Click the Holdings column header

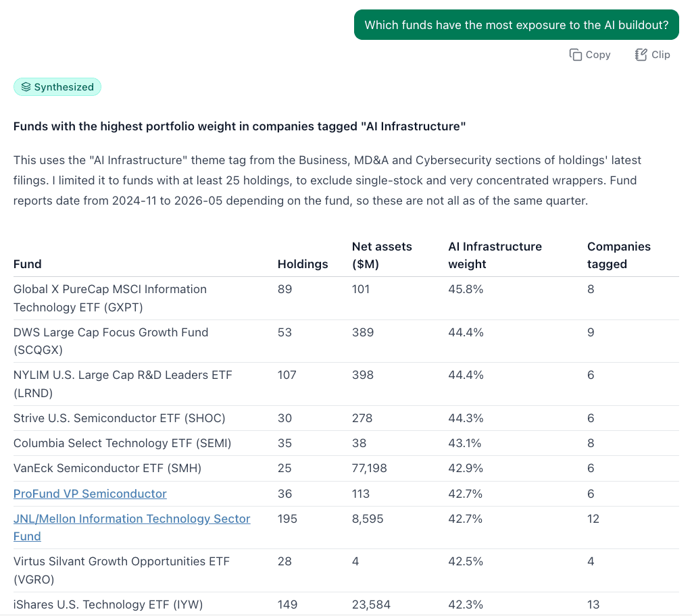[x=303, y=264]
